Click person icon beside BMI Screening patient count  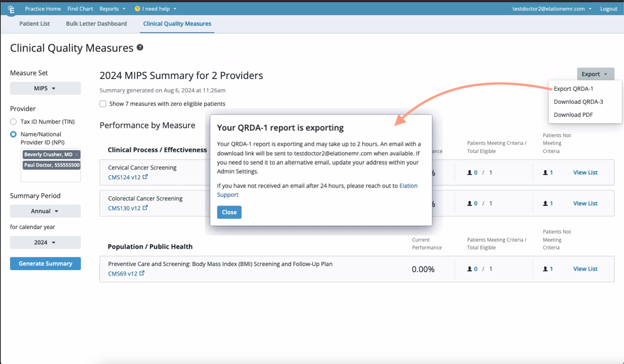point(470,268)
